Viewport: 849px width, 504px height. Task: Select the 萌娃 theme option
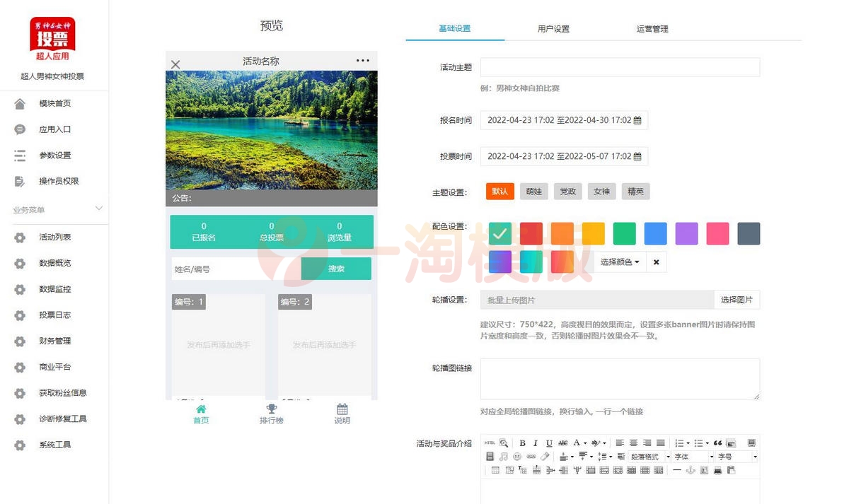(x=533, y=192)
